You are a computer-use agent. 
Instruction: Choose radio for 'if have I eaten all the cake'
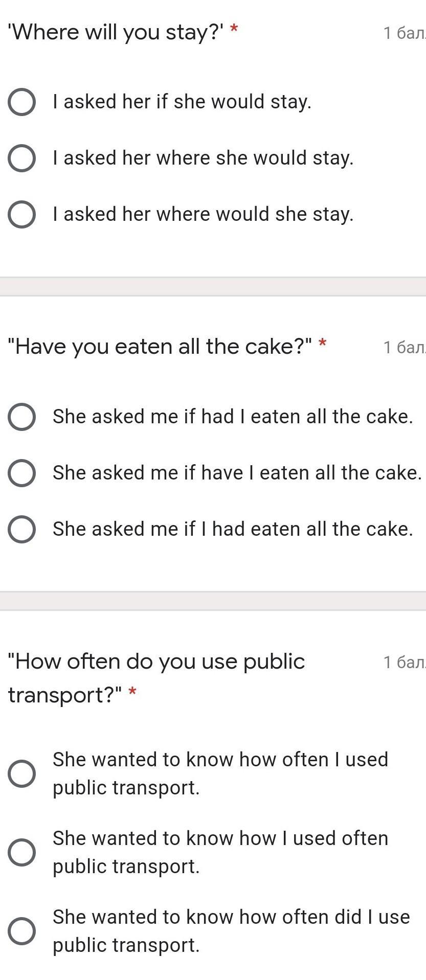point(21,473)
